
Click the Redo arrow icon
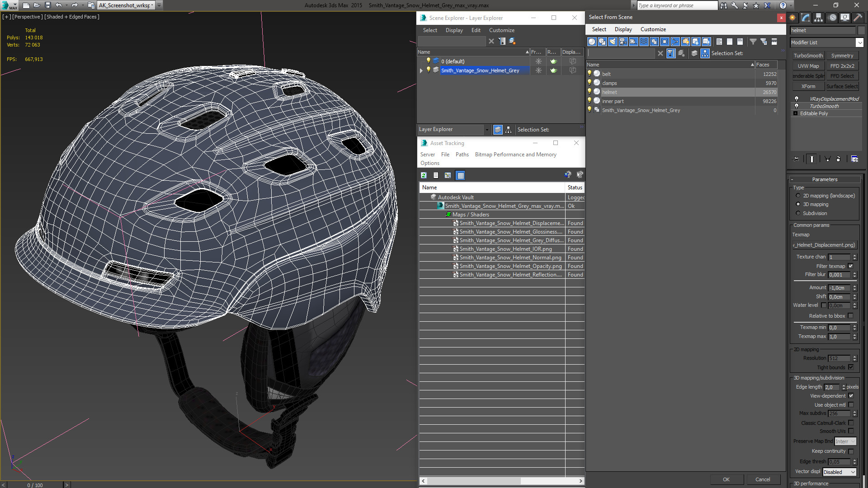[75, 5]
